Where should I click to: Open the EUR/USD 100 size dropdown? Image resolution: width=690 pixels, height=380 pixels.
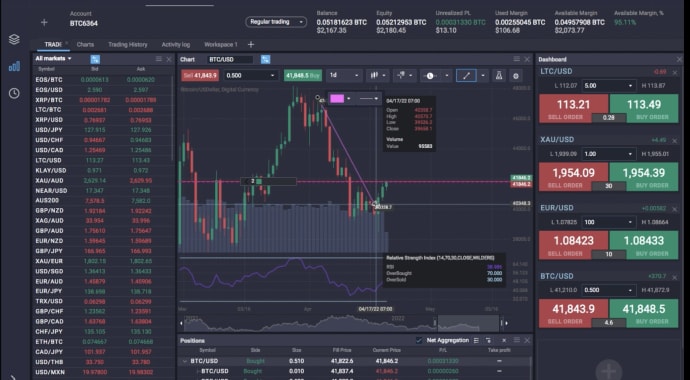609,222
